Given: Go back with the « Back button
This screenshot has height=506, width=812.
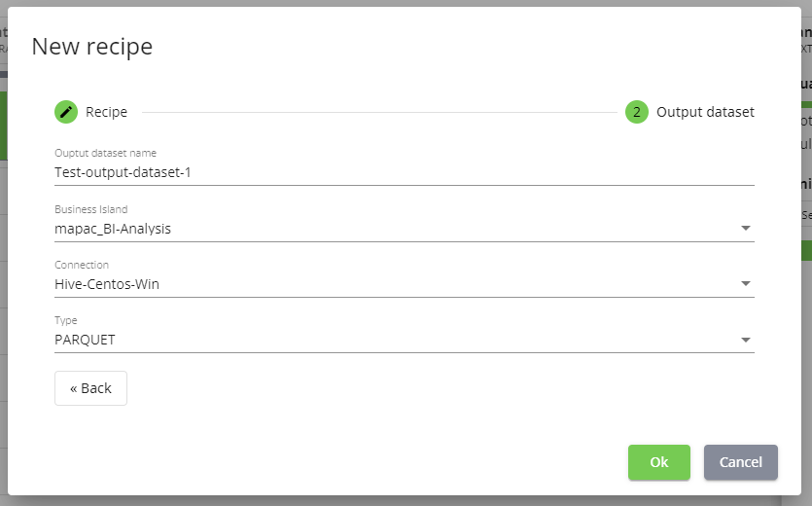Looking at the screenshot, I should 90,388.
